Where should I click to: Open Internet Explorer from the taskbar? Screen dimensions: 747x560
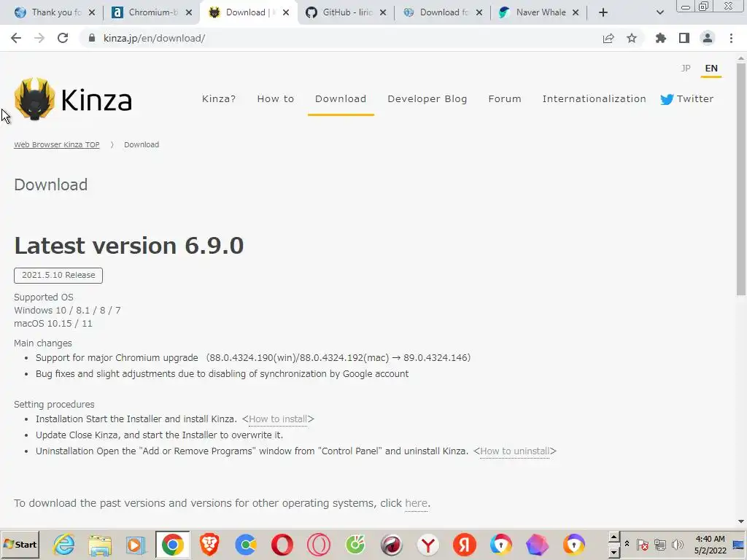click(x=64, y=544)
